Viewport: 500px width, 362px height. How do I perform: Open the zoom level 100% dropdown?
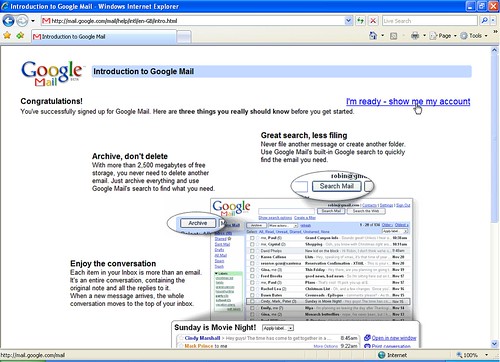(x=486, y=355)
